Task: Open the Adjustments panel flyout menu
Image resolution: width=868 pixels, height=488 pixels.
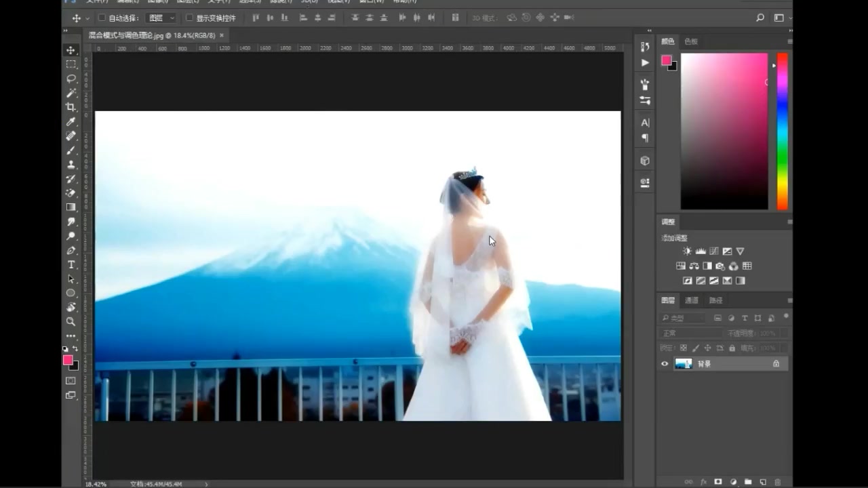Action: 789,222
